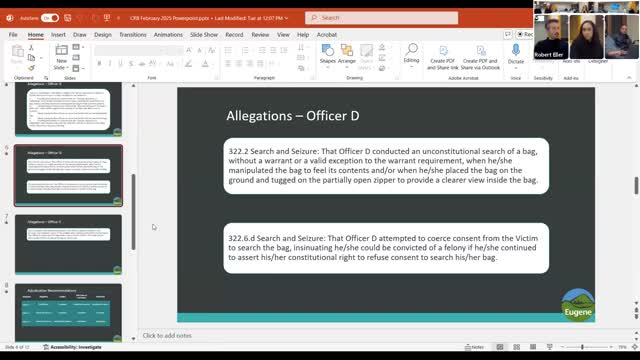This screenshot has height=360, width=640.
Task: Toggle the AutoSave switch
Action: click(x=50, y=18)
